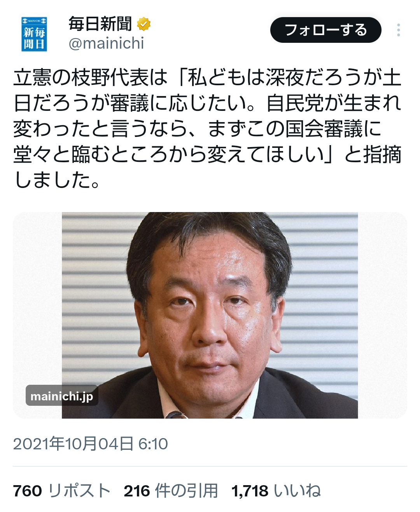The height and width of the screenshot is (512, 420).
Task: Click the 216 quote count number
Action: pyautogui.click(x=137, y=491)
